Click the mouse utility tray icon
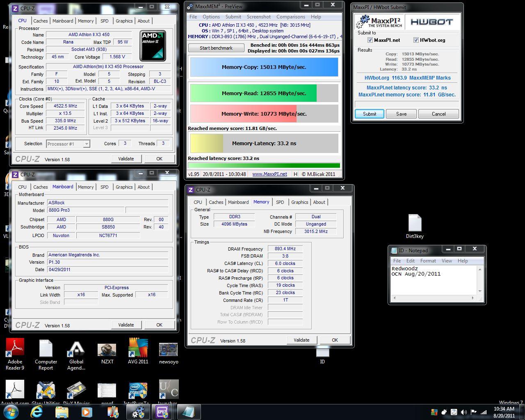Image resolution: width=525 pixels, height=420 pixels. [x=444, y=412]
